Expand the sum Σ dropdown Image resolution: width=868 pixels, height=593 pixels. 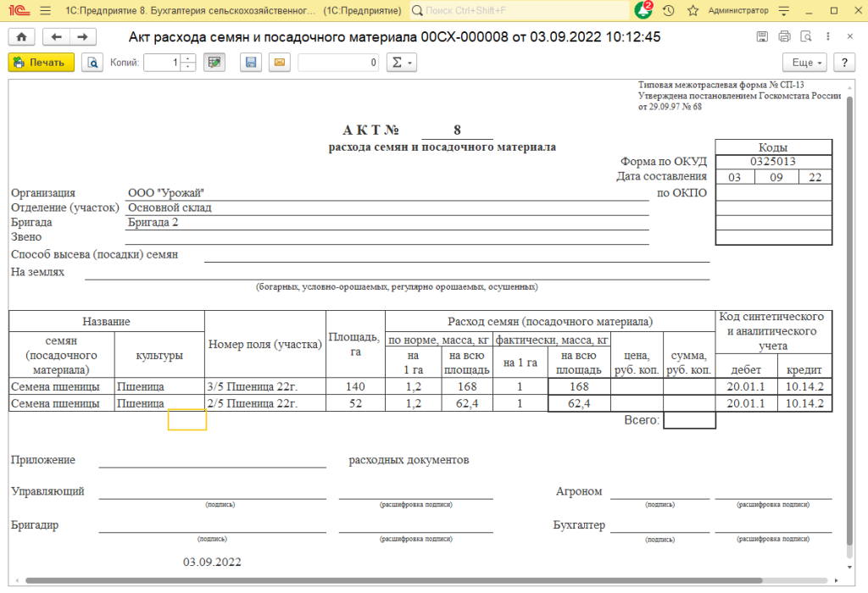[399, 63]
